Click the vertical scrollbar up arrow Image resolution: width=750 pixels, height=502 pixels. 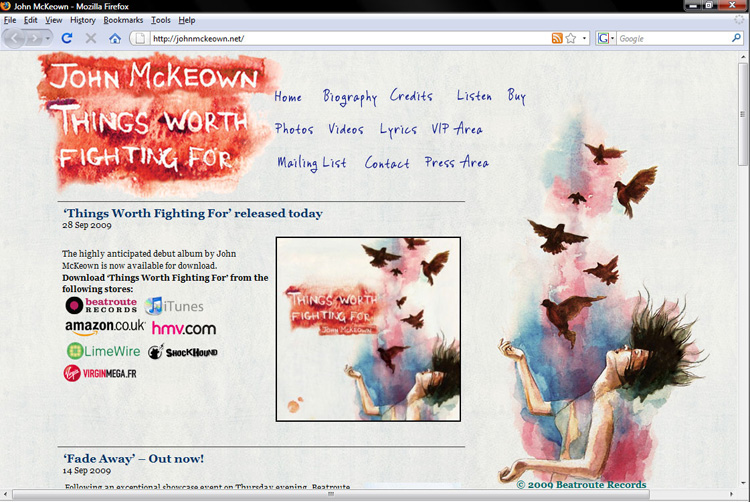pyautogui.click(x=743, y=57)
